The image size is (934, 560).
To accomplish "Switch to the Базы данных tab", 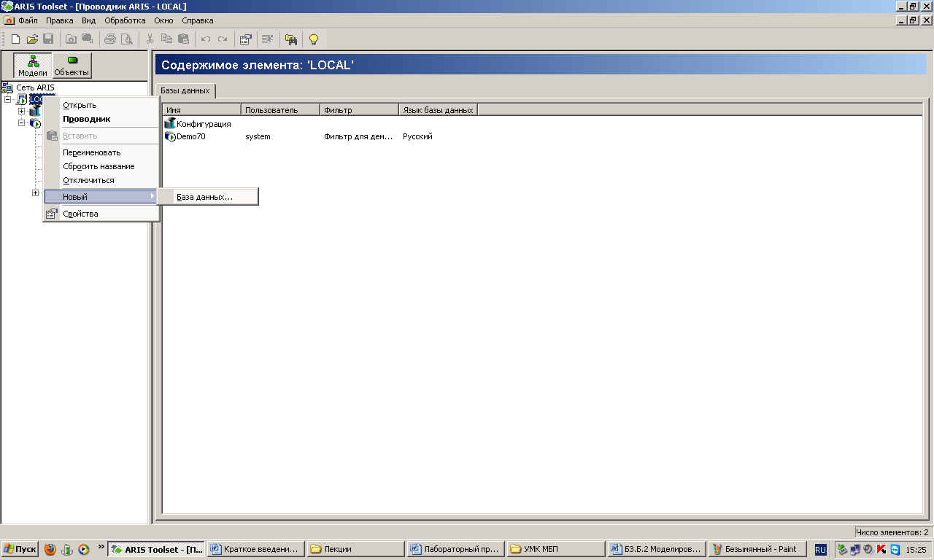I will pos(185,90).
